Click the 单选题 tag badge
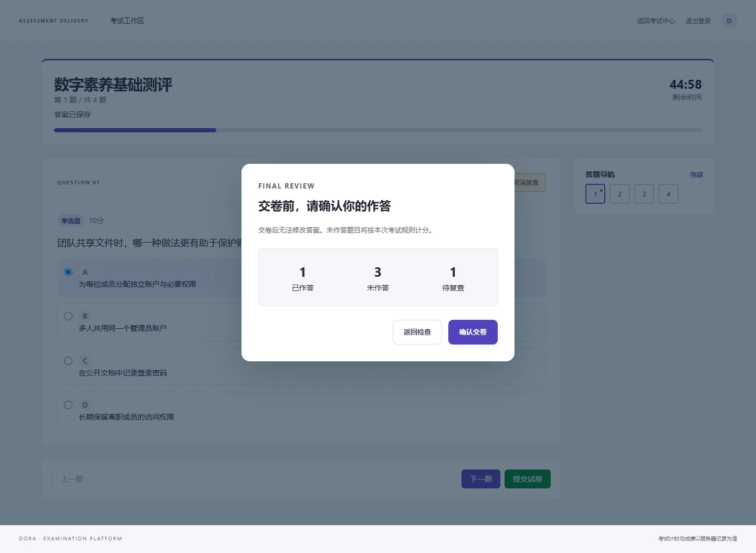Viewport: 756px width, 553px height. pos(71,221)
